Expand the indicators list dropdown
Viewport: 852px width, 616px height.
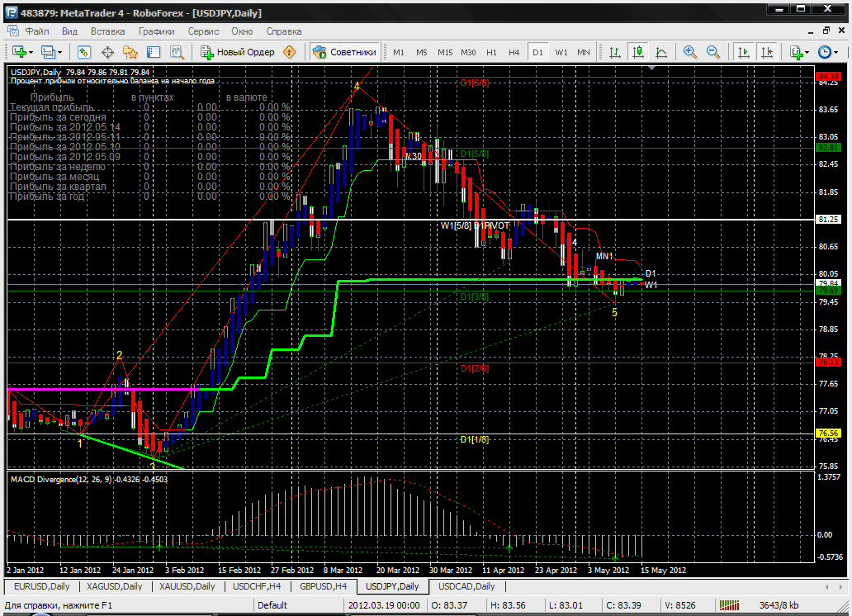[x=807, y=52]
